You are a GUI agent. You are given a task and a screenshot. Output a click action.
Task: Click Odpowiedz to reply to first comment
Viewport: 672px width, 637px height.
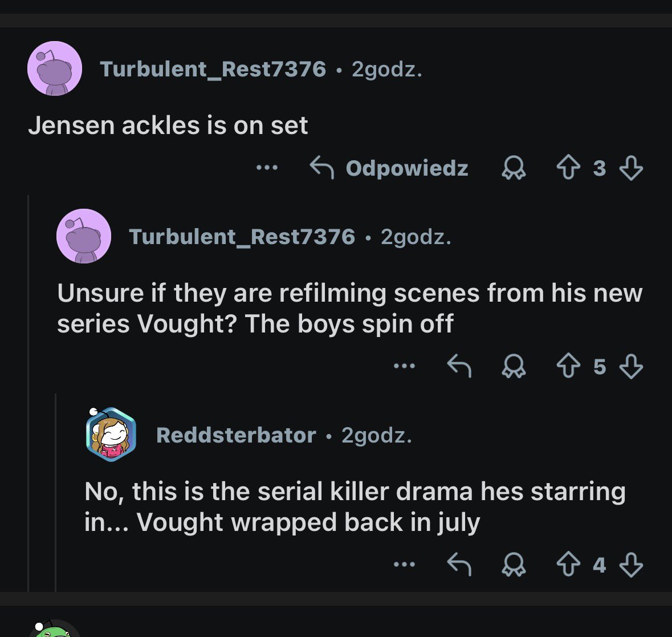(389, 168)
